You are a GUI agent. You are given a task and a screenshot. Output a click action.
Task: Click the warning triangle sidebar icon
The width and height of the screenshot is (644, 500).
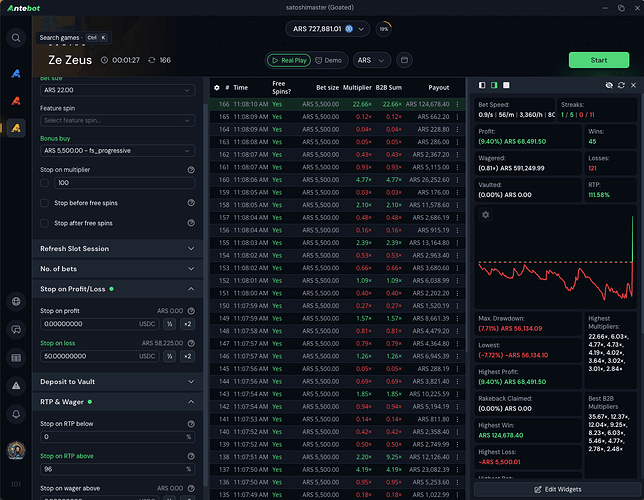16,385
